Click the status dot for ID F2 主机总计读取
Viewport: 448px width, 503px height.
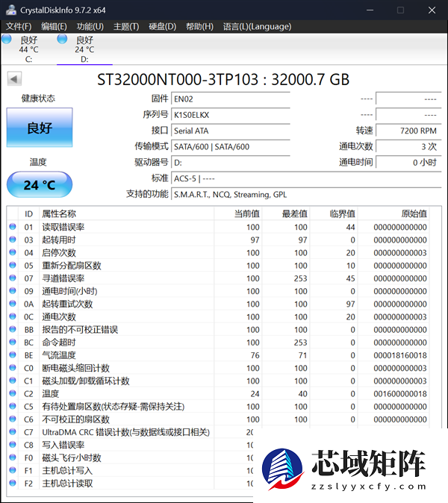13,483
